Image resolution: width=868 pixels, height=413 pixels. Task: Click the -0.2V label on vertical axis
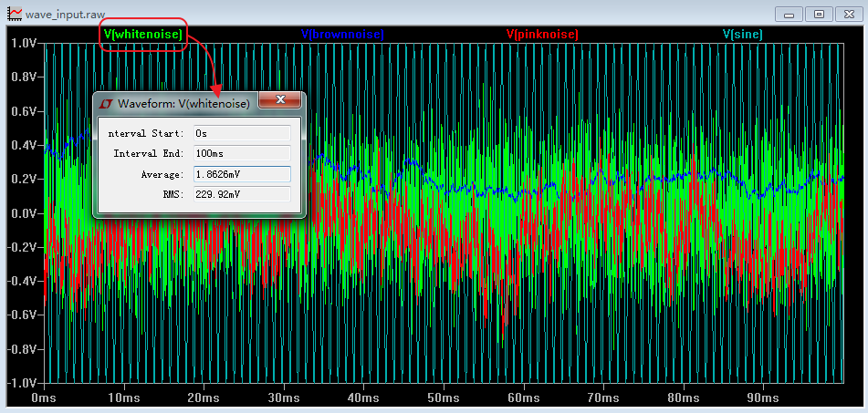tap(23, 247)
